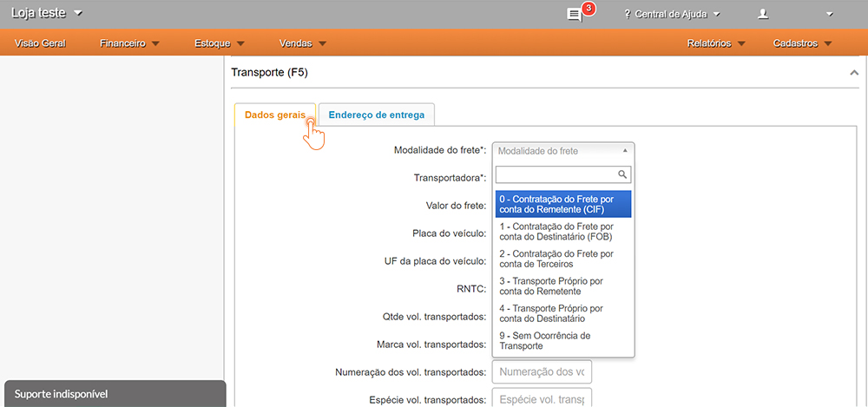Image resolution: width=868 pixels, height=407 pixels.
Task: Click the search magnifier icon in dropdown
Action: (623, 175)
